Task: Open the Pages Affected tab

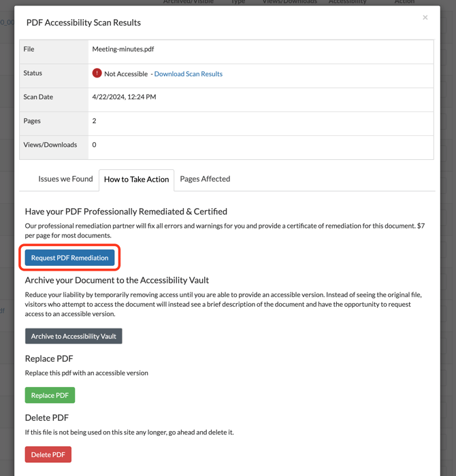Action: coord(205,179)
